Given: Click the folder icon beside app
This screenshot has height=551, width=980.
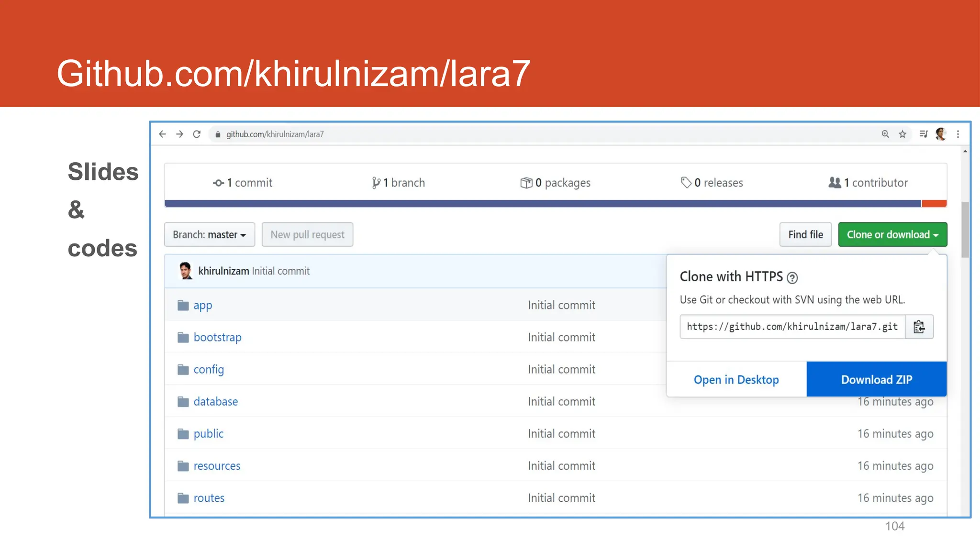Looking at the screenshot, I should (x=183, y=305).
